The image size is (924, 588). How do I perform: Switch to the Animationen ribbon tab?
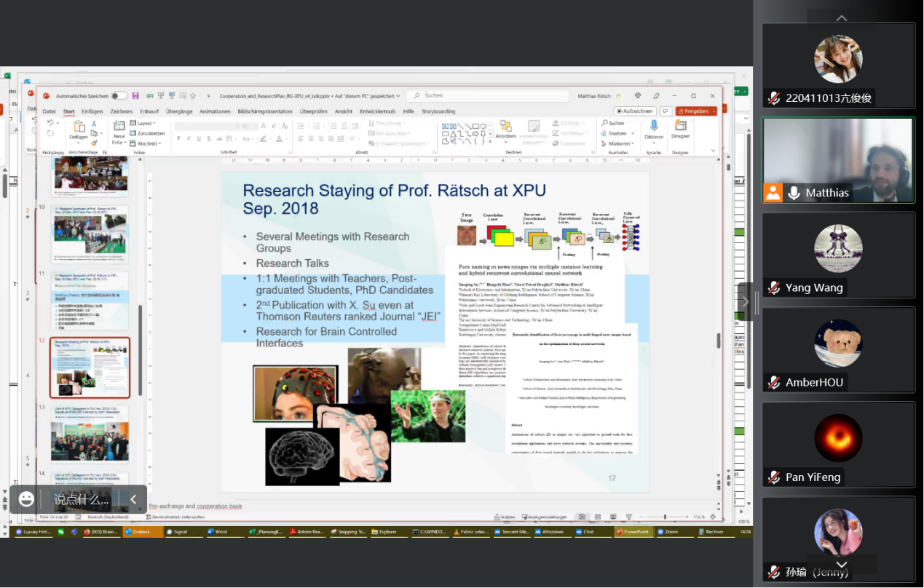(x=215, y=111)
